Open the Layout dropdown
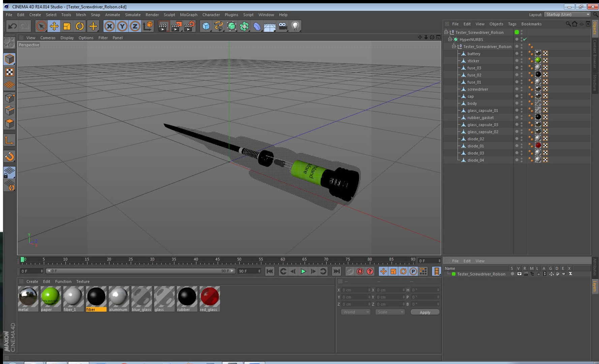 click(568, 14)
